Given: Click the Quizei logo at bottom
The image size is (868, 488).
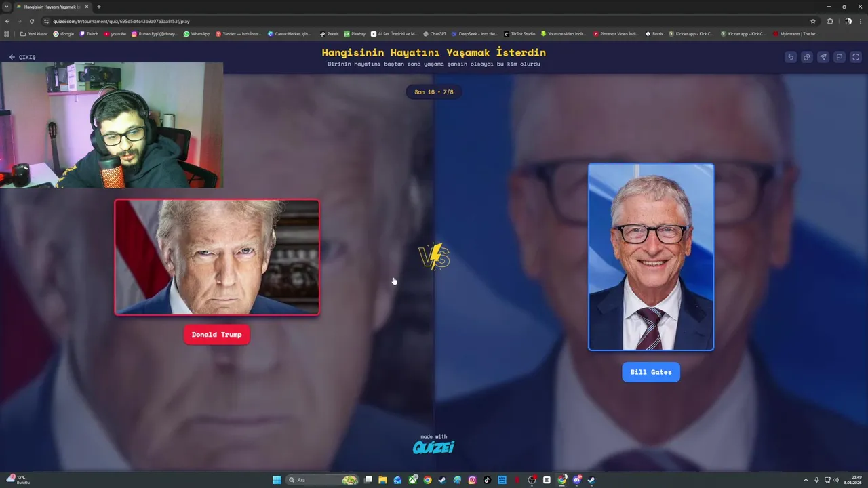Looking at the screenshot, I should [x=434, y=447].
